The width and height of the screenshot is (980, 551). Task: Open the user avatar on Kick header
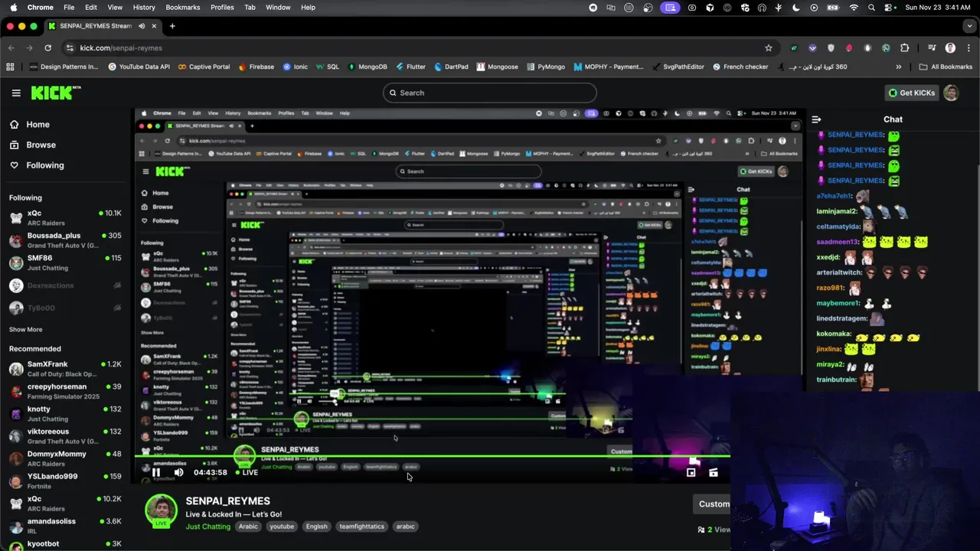pyautogui.click(x=951, y=93)
